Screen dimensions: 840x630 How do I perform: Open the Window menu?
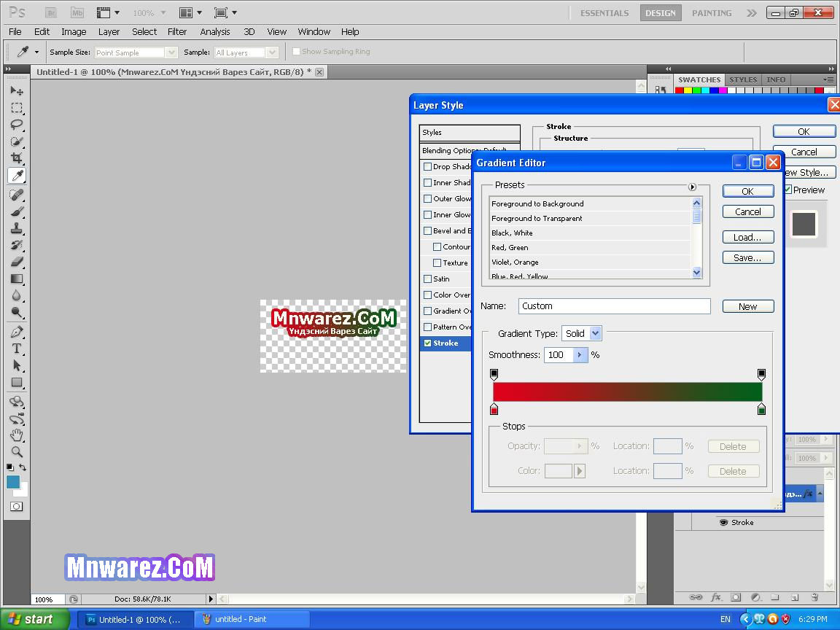click(x=314, y=31)
